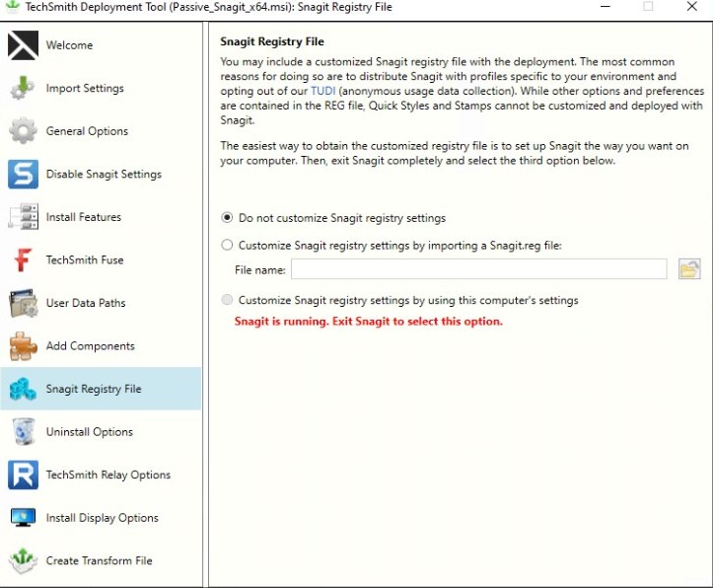Image resolution: width=713 pixels, height=588 pixels.
Task: Click the TechSmith app icon in the title bar
Action: 12,6
